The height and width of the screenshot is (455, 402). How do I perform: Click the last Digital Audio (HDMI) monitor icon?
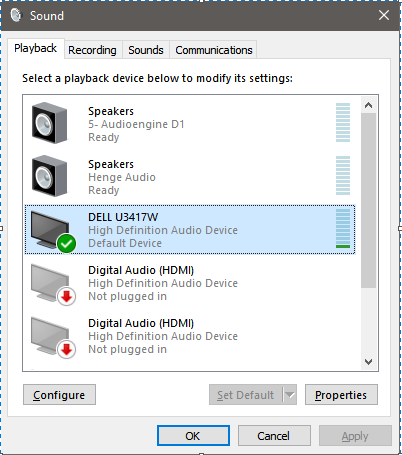tap(53, 337)
